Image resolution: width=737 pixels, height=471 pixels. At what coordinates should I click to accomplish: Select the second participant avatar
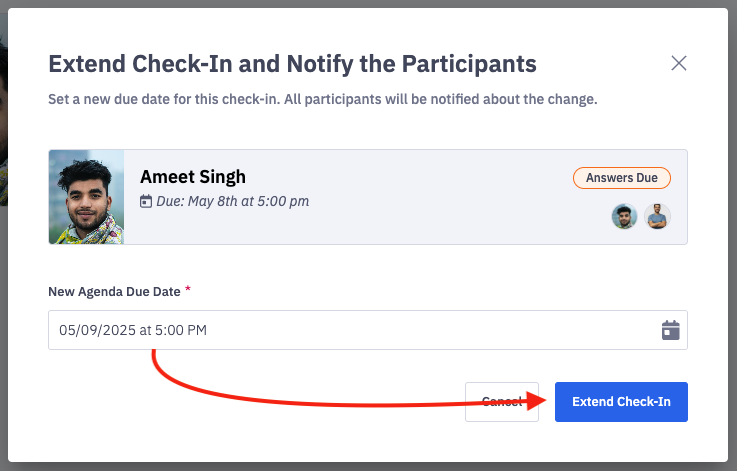657,217
